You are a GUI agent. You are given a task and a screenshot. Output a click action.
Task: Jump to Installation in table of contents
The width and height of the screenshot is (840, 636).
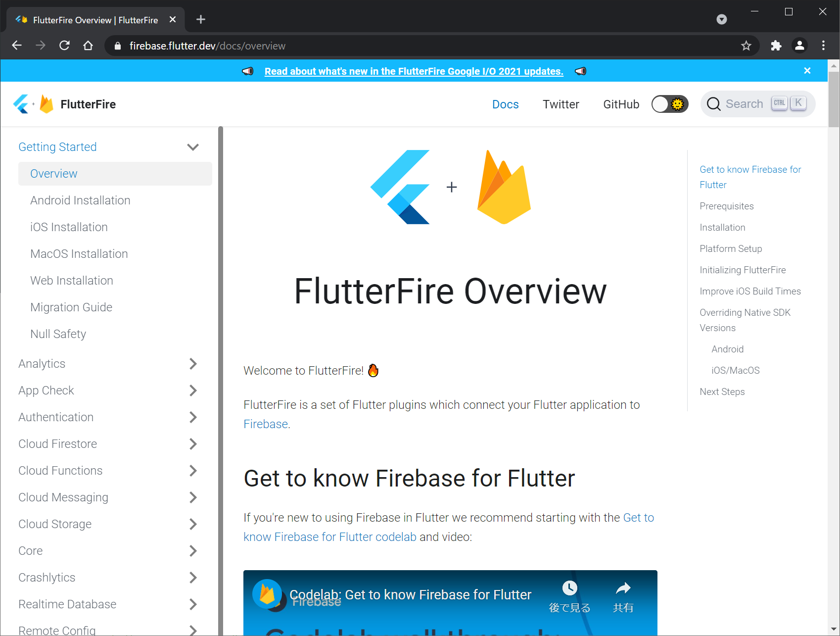pos(722,227)
